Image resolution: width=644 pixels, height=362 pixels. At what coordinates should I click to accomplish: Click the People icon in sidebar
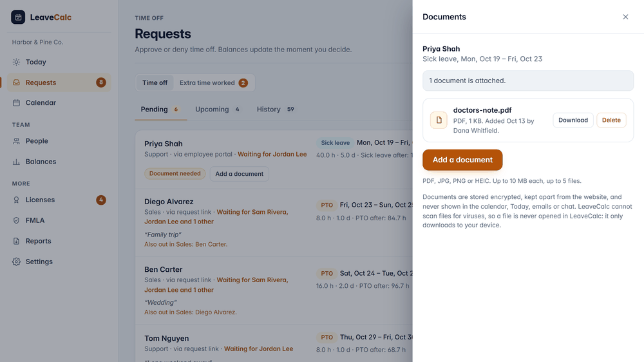point(16,141)
